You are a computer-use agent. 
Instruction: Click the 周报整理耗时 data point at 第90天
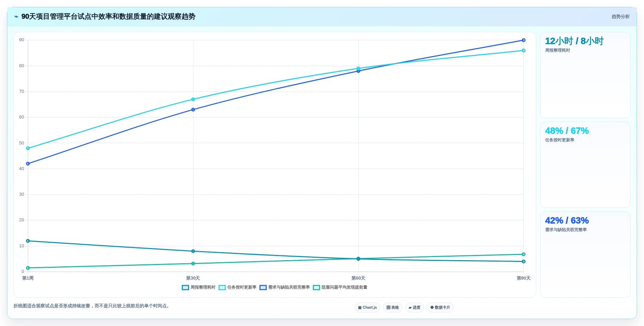(x=523, y=262)
